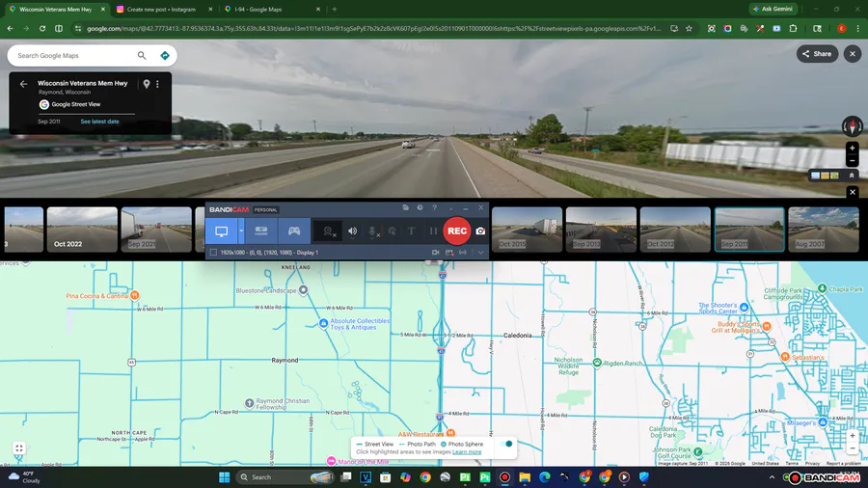Open the screen recording mode dropdown arrow
This screenshot has width=868, height=488.
(241, 231)
